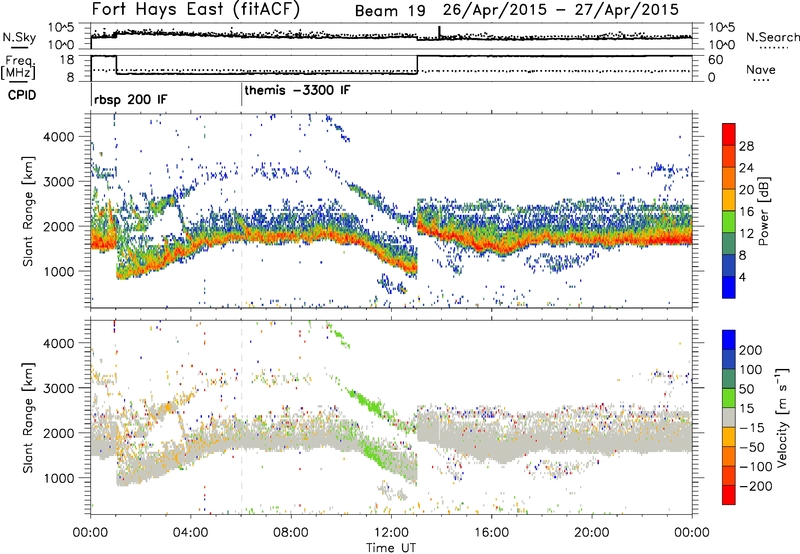Click the '-200' Velocity colorbar label
This screenshot has width=800, height=554.
tap(756, 486)
